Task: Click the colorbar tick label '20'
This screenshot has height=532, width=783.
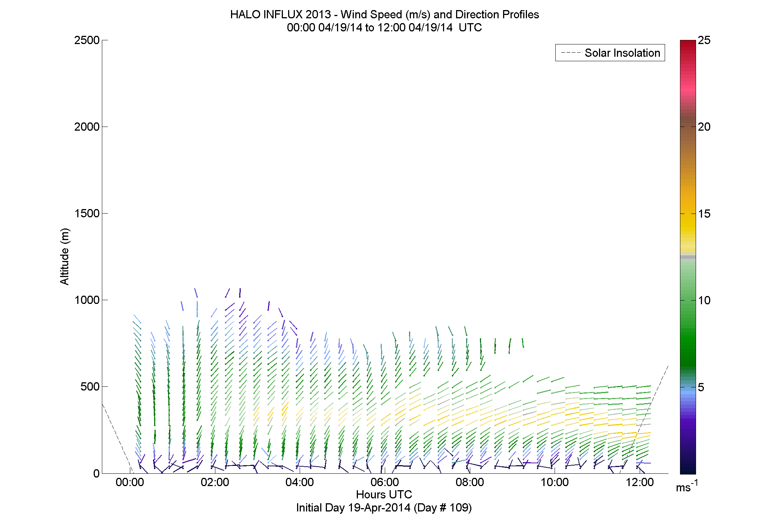Action: tap(704, 127)
